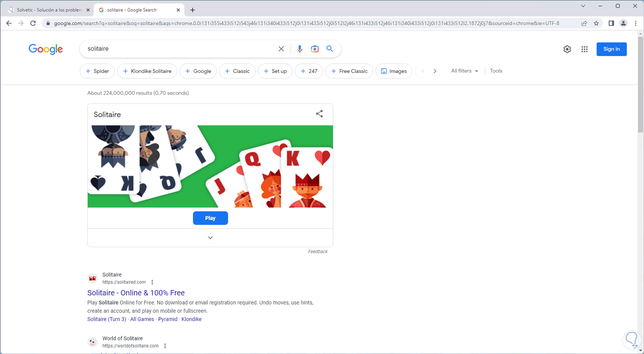Image resolution: width=644 pixels, height=354 pixels.
Task: Focus the browser address bar URL
Action: (x=307, y=23)
